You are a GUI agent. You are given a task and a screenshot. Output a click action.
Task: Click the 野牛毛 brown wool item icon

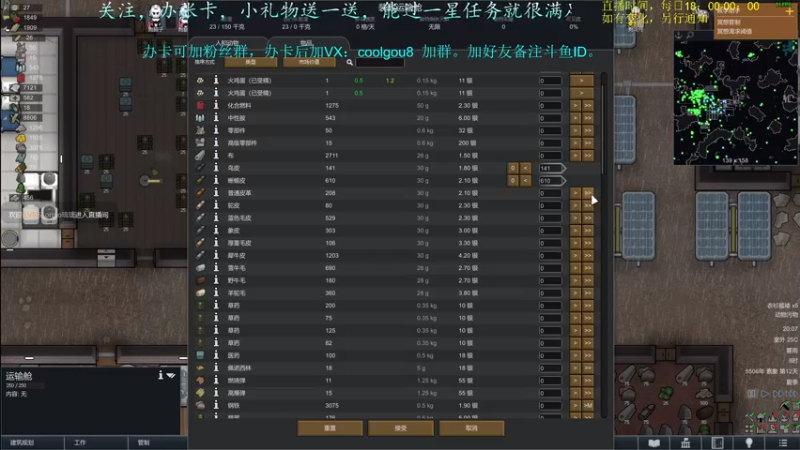(201, 280)
